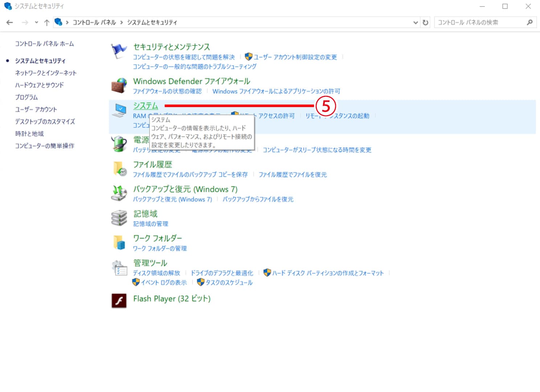Refresh the Control Panel view
540x392 pixels.
point(425,23)
